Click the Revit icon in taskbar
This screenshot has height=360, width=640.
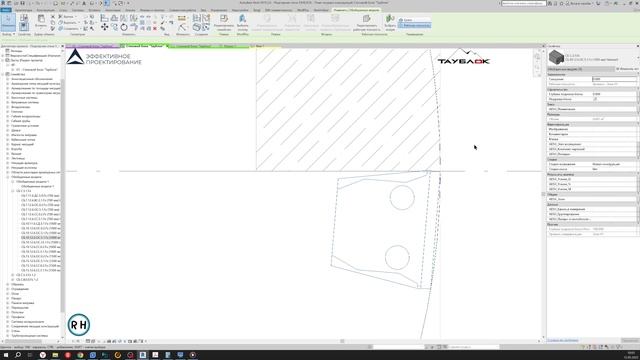click(x=142, y=355)
